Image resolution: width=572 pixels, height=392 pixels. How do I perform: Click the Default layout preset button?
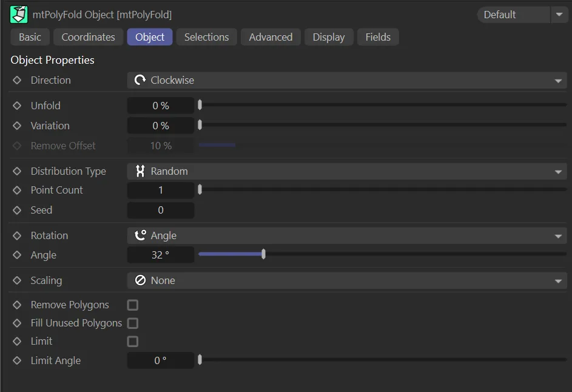[x=513, y=15]
